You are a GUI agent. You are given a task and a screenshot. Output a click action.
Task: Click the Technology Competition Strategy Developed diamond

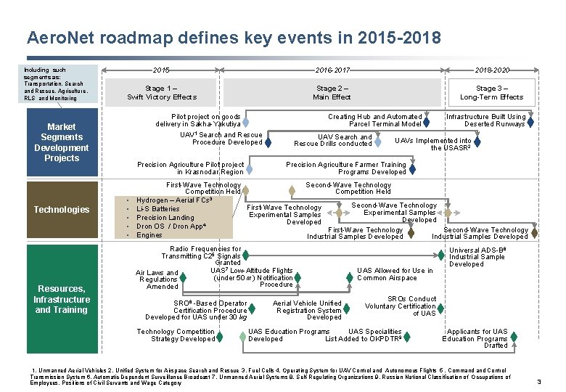[x=219, y=337]
